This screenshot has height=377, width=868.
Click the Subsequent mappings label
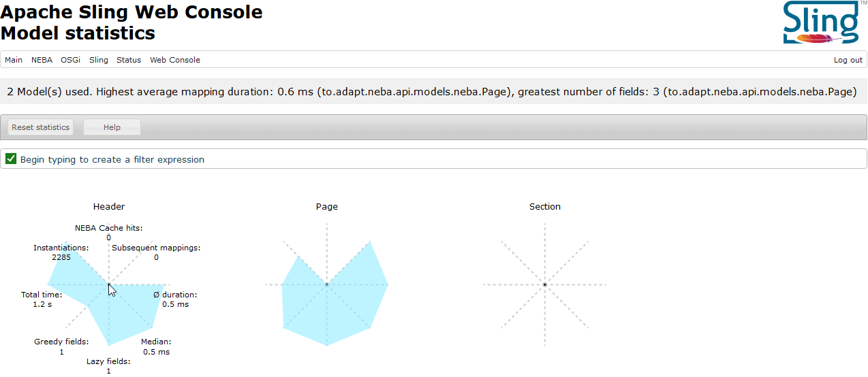coord(156,248)
